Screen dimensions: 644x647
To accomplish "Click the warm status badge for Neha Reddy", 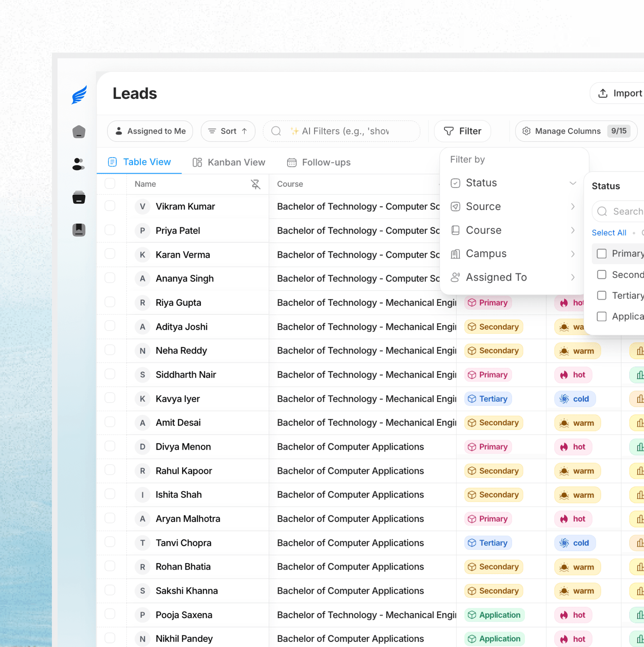I will [x=577, y=351].
